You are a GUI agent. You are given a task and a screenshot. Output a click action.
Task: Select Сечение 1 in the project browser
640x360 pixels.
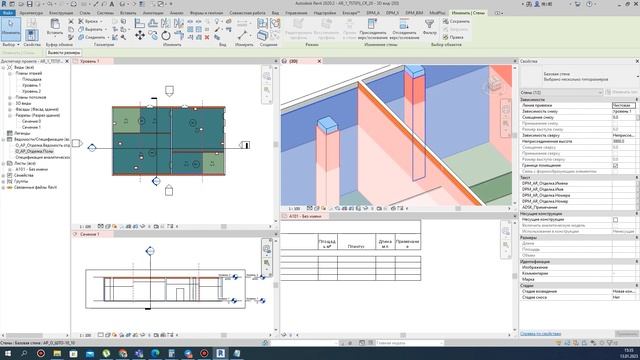pos(31,127)
